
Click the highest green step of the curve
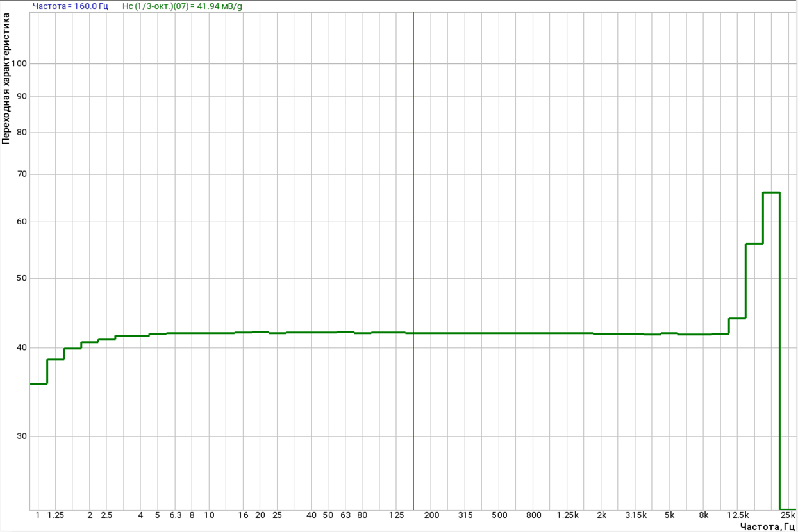(x=771, y=192)
